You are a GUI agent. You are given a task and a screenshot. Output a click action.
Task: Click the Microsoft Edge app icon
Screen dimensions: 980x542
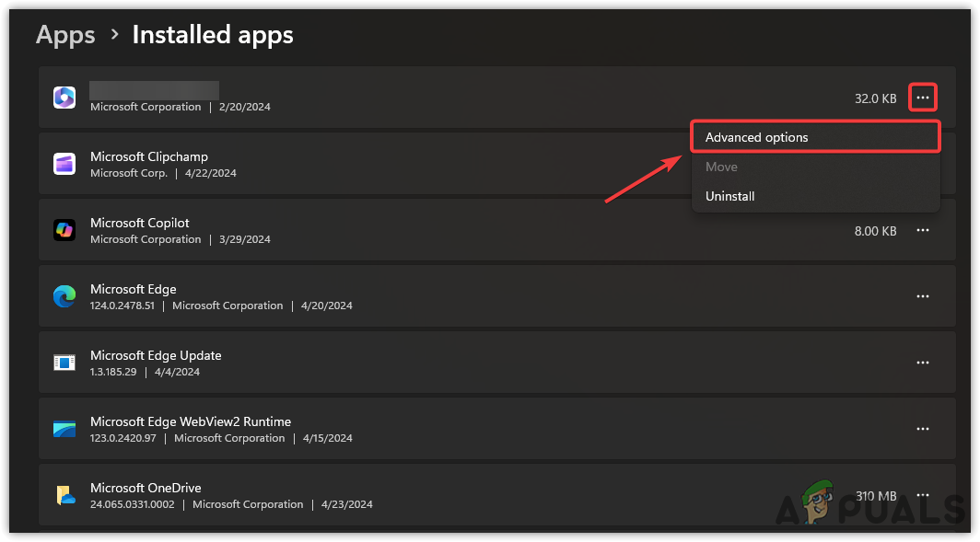tap(64, 296)
